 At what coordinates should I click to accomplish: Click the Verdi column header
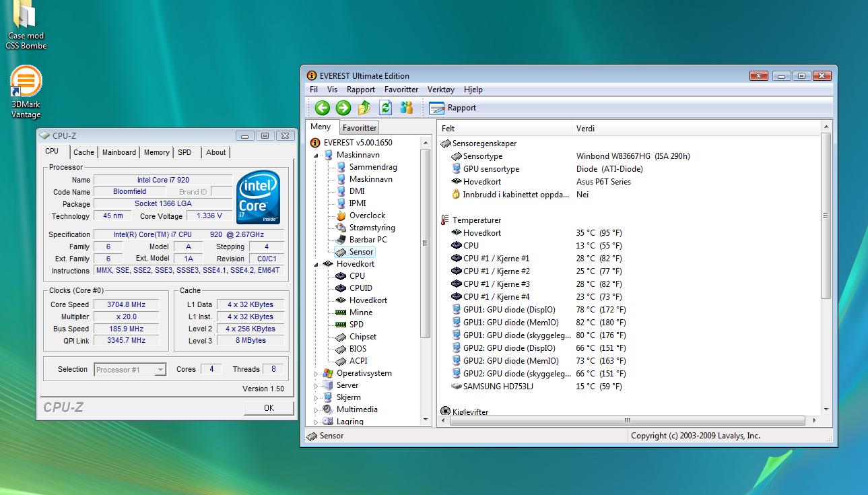coord(697,128)
